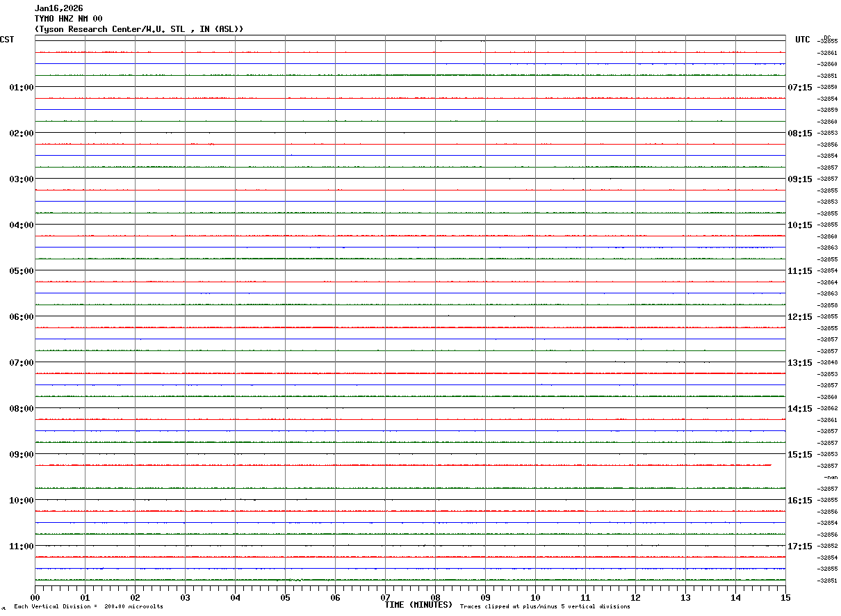
Task: Click minute tick label 10 on x-axis
Action: (535, 597)
